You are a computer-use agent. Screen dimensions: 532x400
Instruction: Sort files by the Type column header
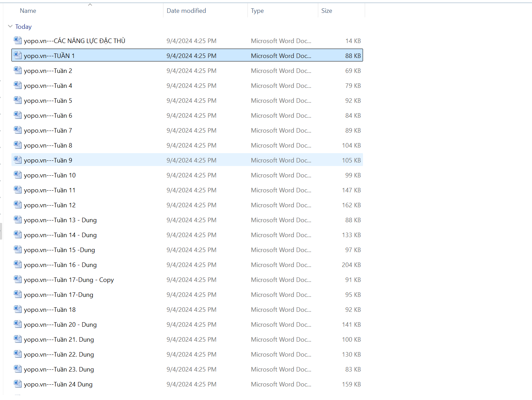257,11
